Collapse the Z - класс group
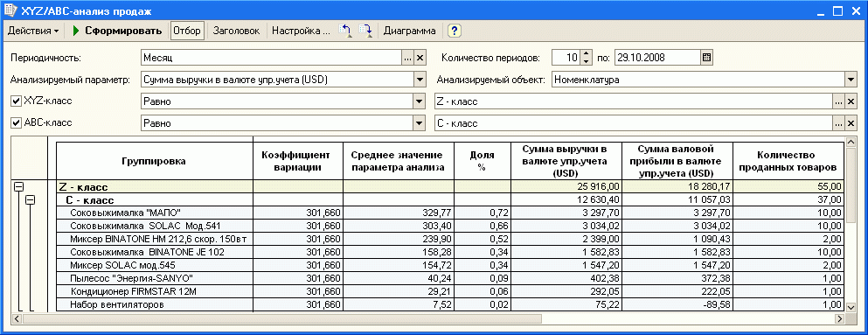Image resolution: width=868 pixels, height=335 pixels. pos(19,187)
